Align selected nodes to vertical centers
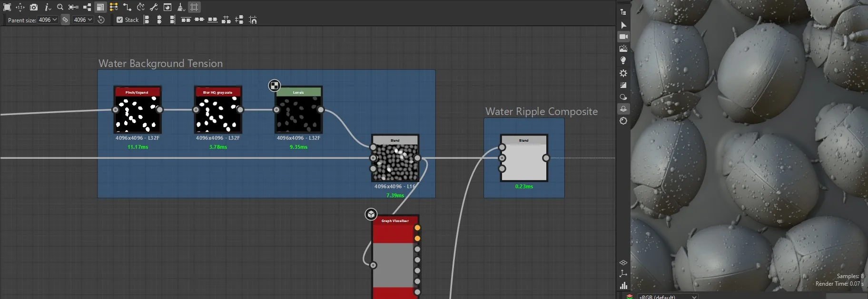 pyautogui.click(x=199, y=20)
